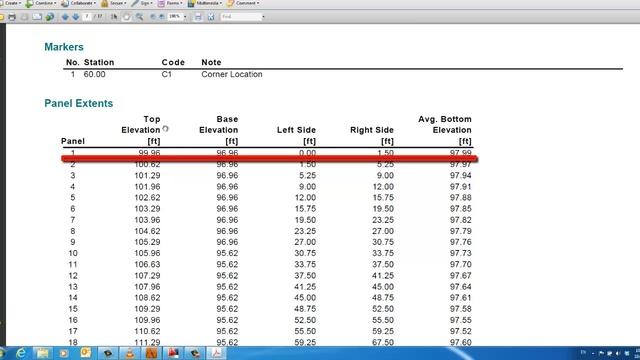The width and height of the screenshot is (640, 360).
Task: Click the Action Center flag tray icon
Action: pos(601,353)
